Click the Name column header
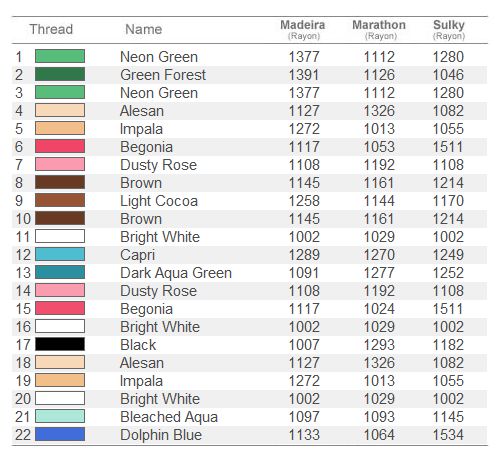The image size is (500, 456). pyautogui.click(x=144, y=29)
